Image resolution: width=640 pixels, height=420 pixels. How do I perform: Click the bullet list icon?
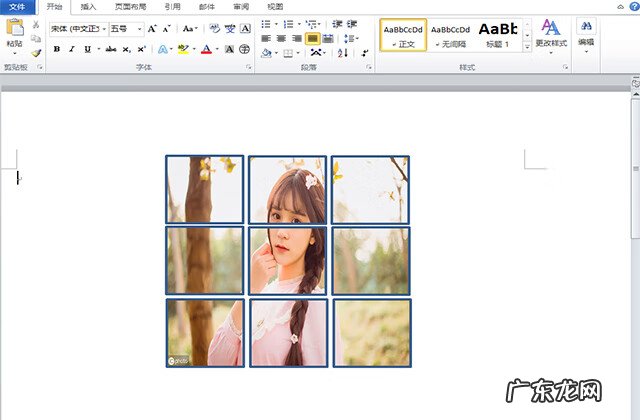(x=267, y=23)
